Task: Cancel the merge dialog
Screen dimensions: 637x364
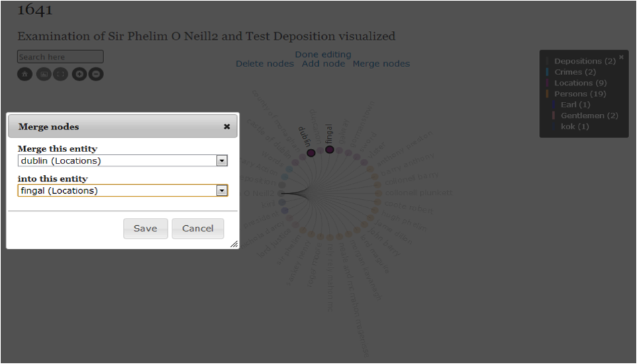Action: point(197,229)
